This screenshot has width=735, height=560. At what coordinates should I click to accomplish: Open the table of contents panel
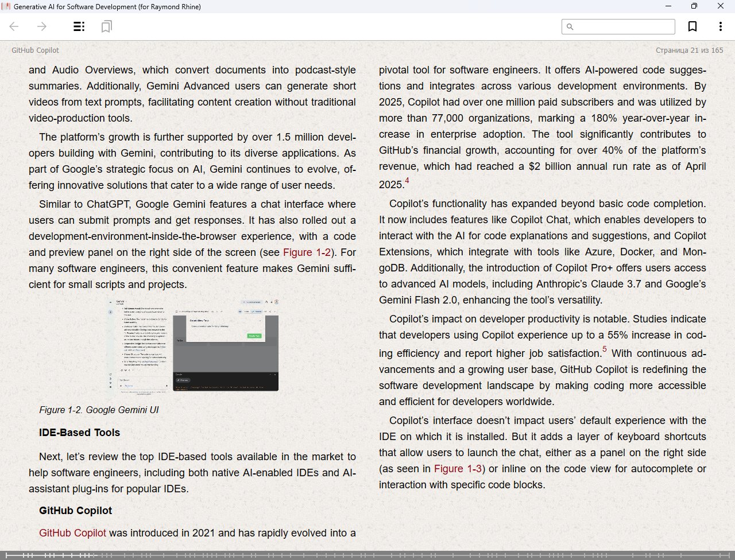click(x=79, y=26)
